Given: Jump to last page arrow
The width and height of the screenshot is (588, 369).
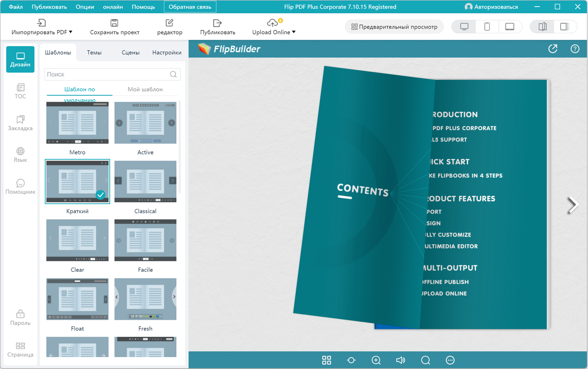Looking at the screenshot, I should click(x=575, y=319).
